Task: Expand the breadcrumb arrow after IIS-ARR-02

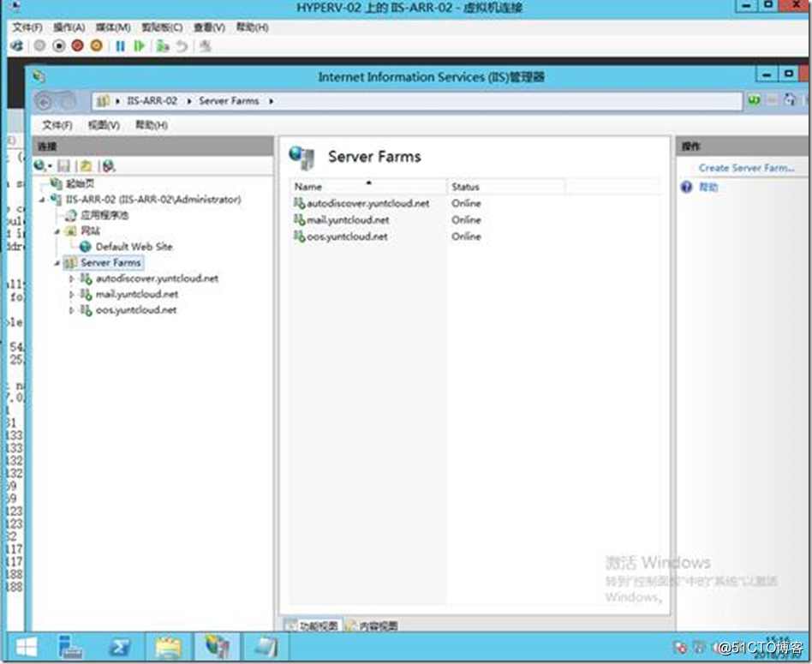Action: [x=189, y=101]
